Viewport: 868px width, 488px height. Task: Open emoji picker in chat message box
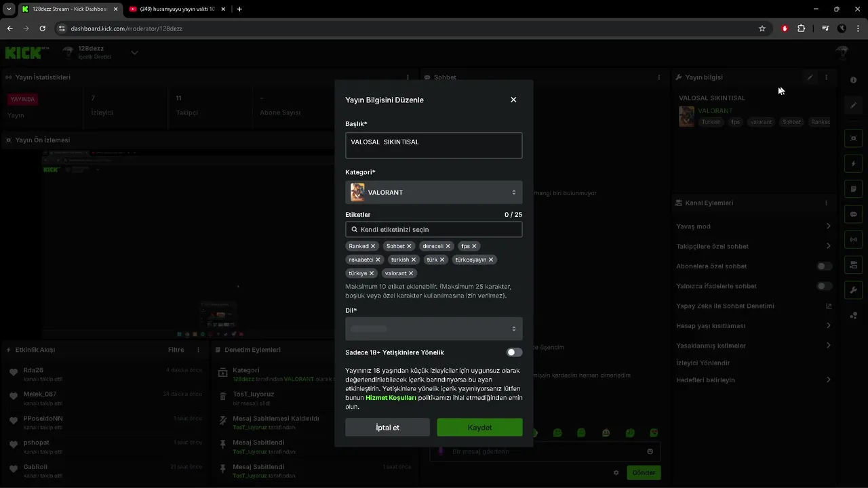click(x=650, y=451)
